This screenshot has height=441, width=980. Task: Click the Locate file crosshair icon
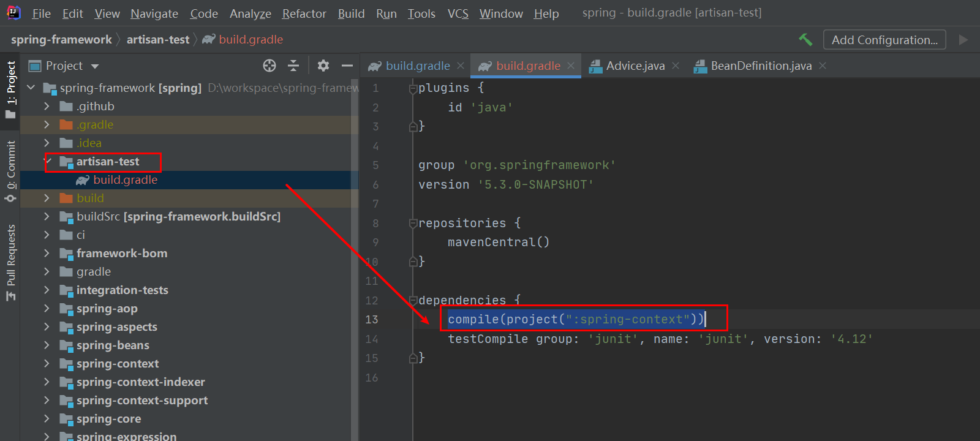point(269,66)
